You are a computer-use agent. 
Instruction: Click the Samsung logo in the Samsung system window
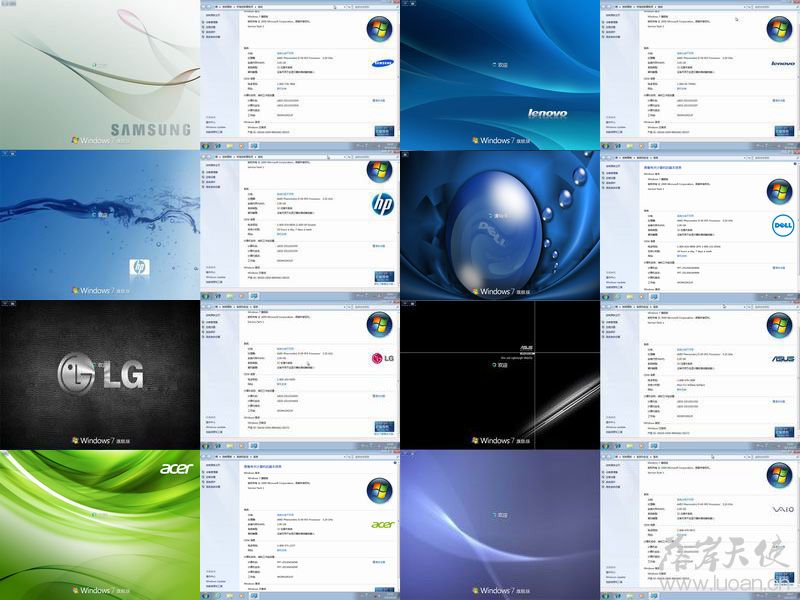(383, 63)
